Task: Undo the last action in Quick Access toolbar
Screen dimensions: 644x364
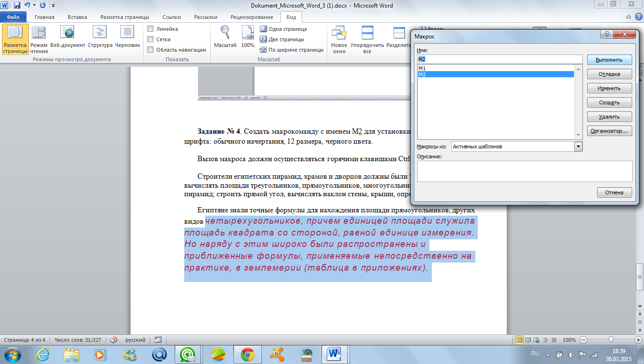Action: point(27,6)
